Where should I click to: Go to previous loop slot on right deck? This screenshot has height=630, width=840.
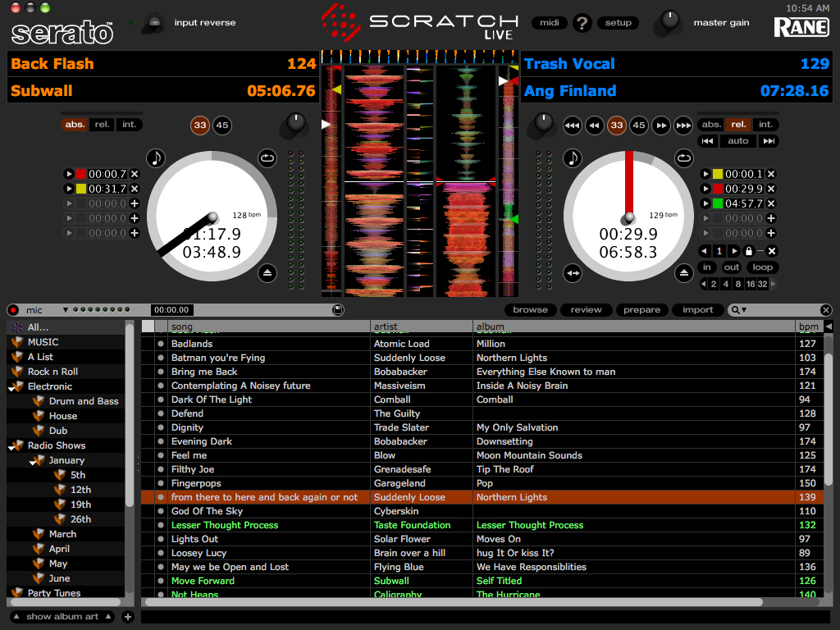705,251
